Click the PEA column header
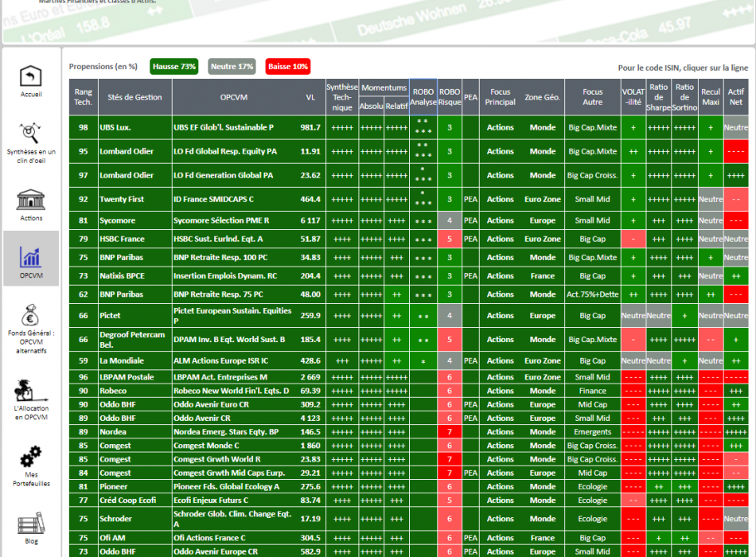This screenshot has height=557, width=756. (x=470, y=97)
